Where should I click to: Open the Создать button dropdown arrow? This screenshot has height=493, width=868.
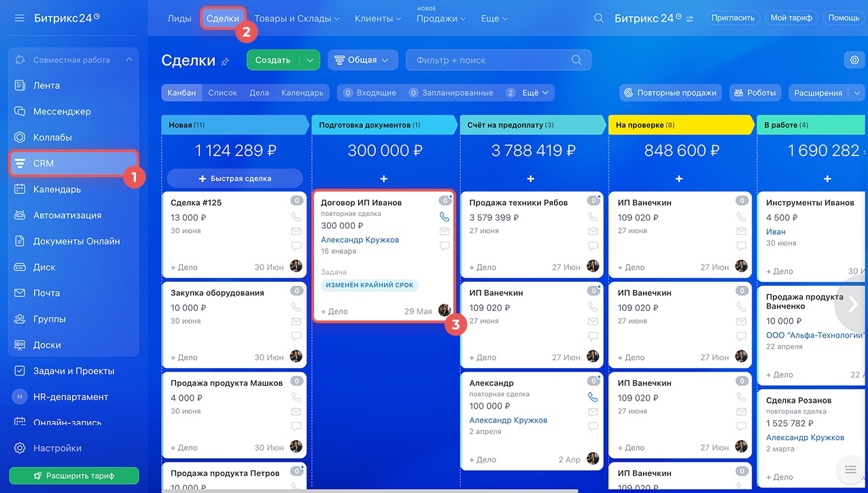click(x=310, y=60)
